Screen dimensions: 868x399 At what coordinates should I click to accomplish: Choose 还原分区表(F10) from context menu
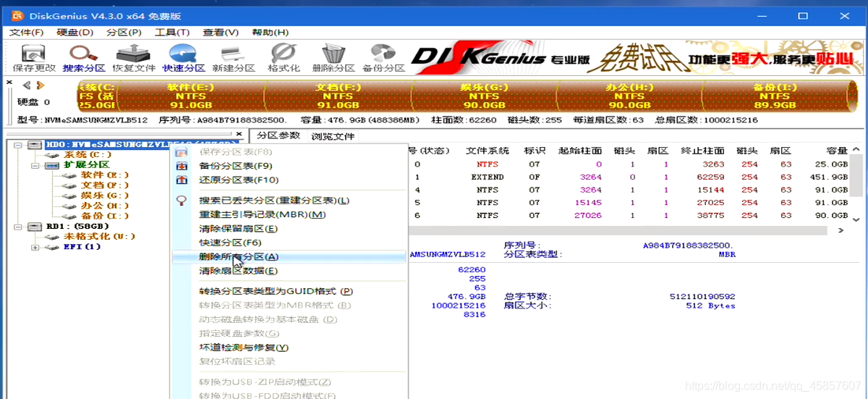[x=289, y=180]
